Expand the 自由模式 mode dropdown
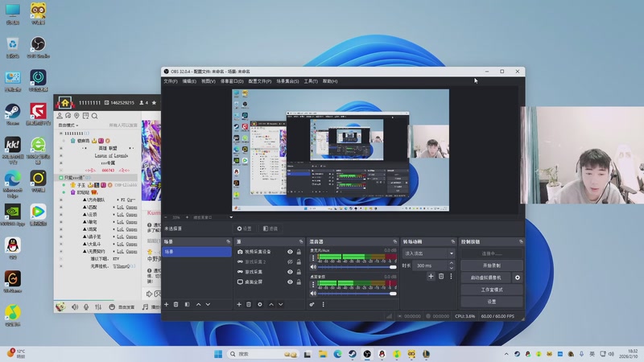 (70, 125)
